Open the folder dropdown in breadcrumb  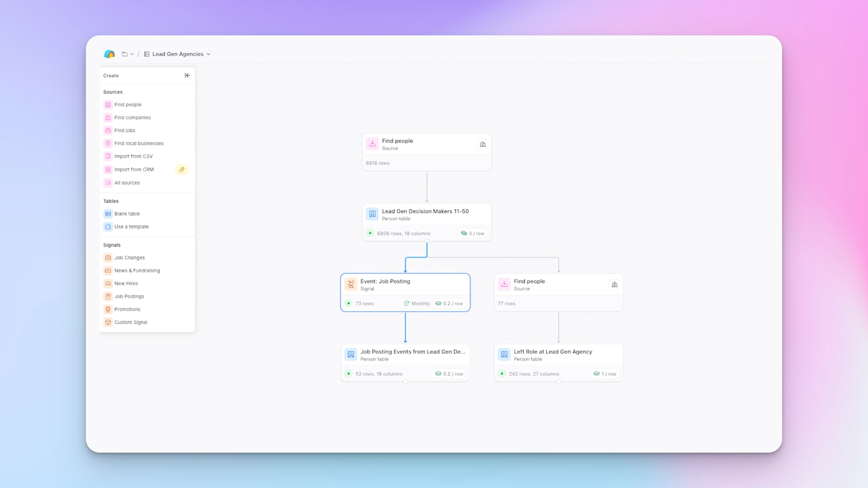(128, 54)
